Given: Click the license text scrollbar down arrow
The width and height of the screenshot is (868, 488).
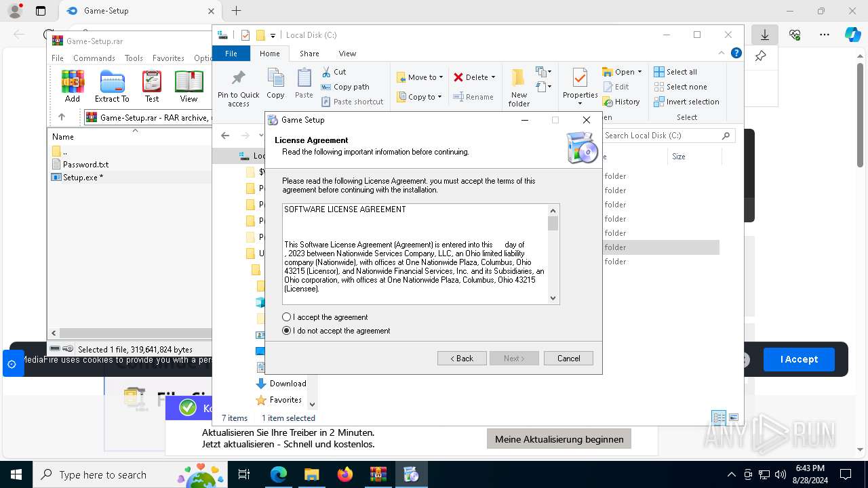Looking at the screenshot, I should click(x=553, y=298).
